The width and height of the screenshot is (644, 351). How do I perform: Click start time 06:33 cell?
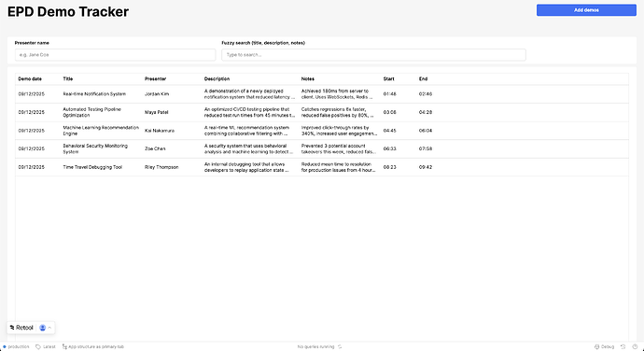[390, 148]
